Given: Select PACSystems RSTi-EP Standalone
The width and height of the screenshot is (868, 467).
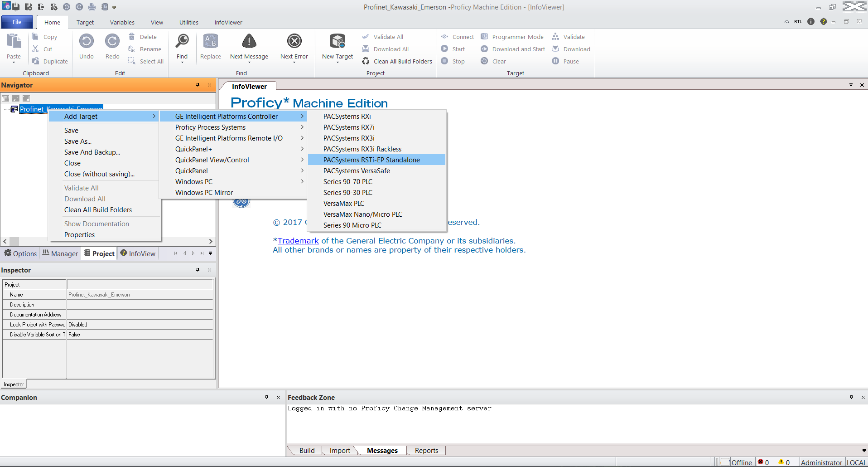Looking at the screenshot, I should (376, 160).
